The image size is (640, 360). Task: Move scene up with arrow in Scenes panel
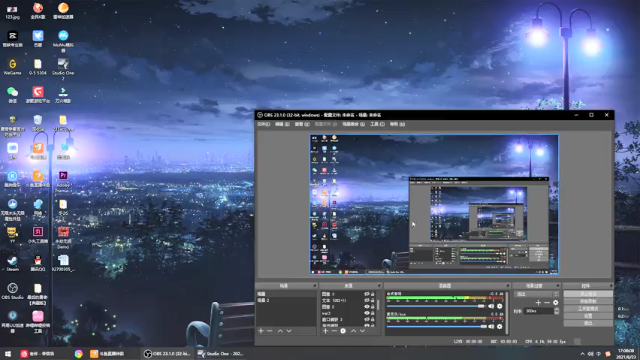click(x=280, y=331)
